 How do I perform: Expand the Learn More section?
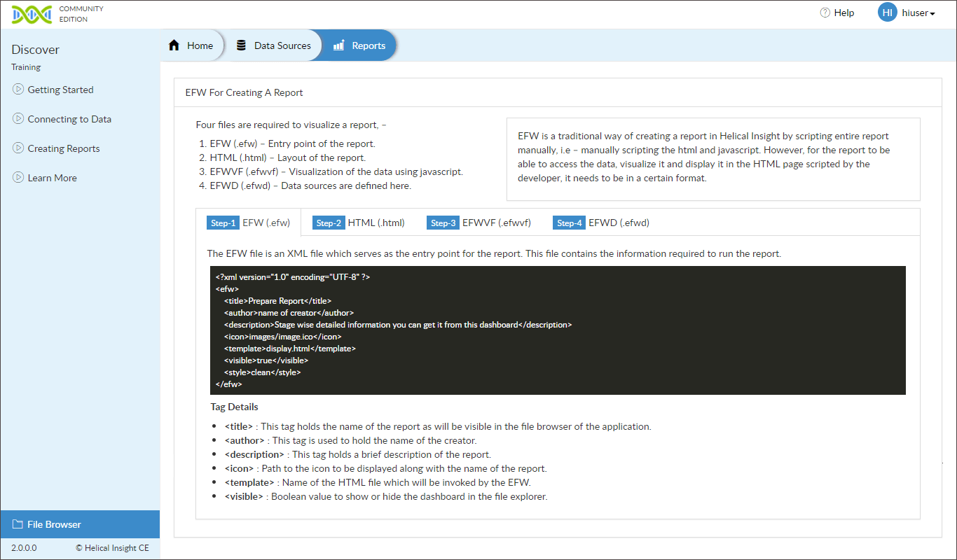coord(44,178)
